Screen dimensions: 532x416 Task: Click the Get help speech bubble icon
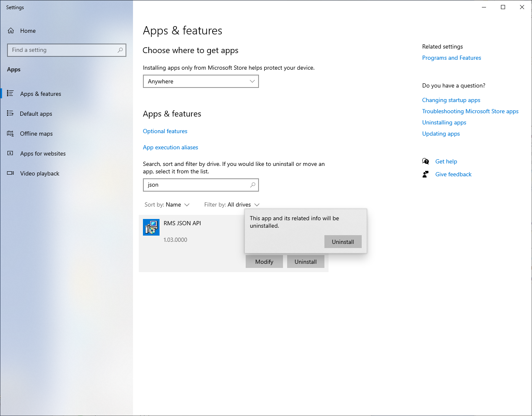(426, 161)
